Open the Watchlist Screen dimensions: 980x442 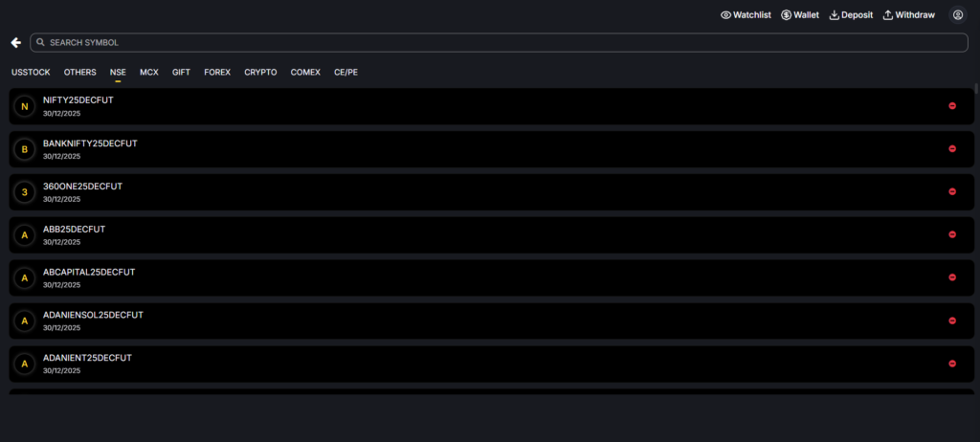(746, 15)
